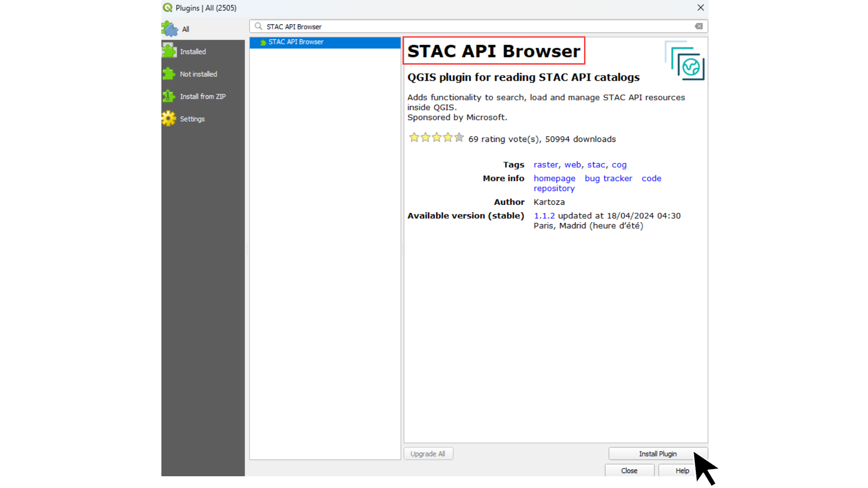
Task: Open the bug tracker link
Action: pos(609,178)
